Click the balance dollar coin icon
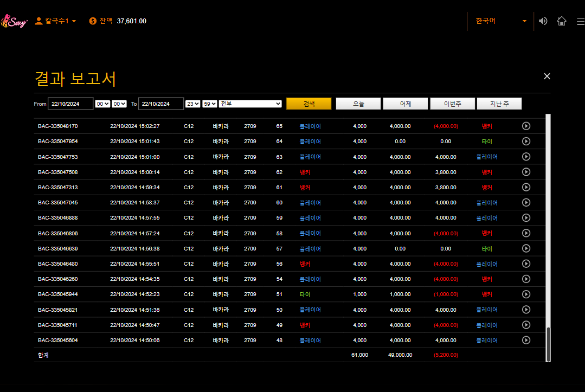Screen dimensions: 585x392 pyautogui.click(x=93, y=21)
